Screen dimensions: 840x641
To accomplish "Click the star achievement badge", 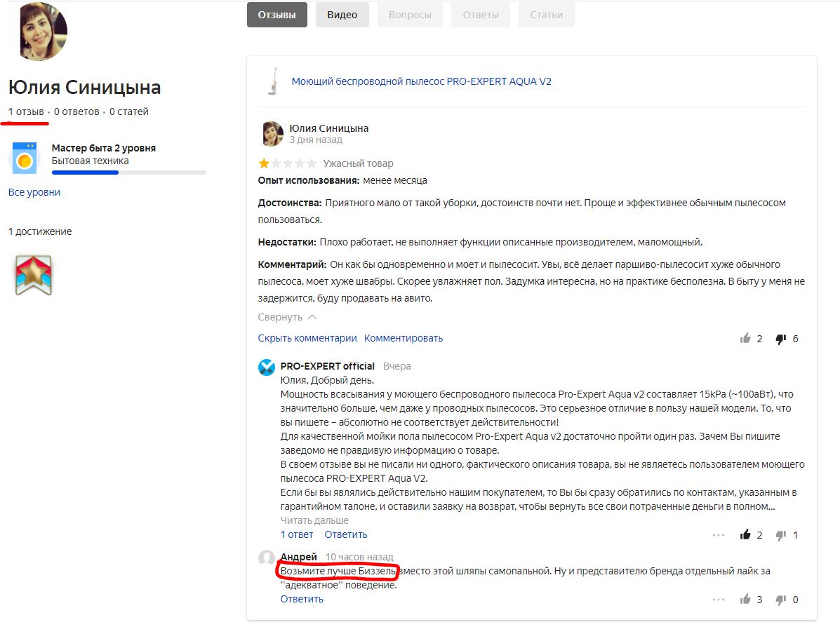I will click(34, 275).
